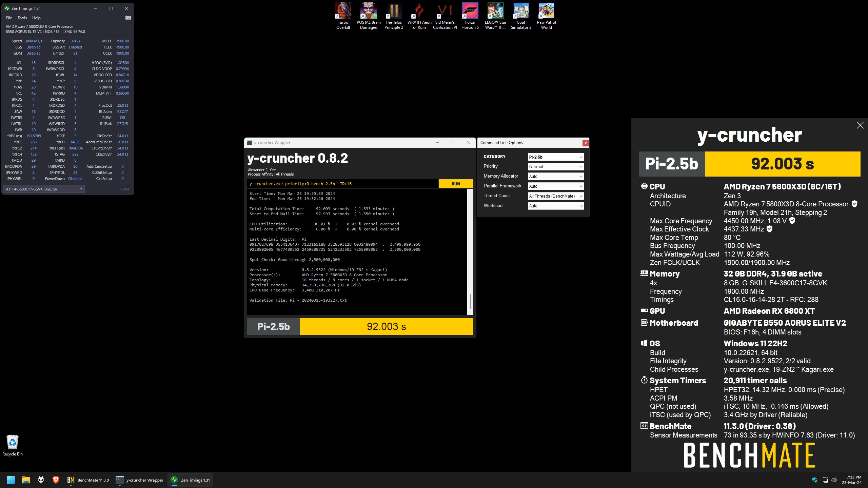Click the taskbar clock and date
This screenshot has height=488, width=868.
[x=851, y=480]
